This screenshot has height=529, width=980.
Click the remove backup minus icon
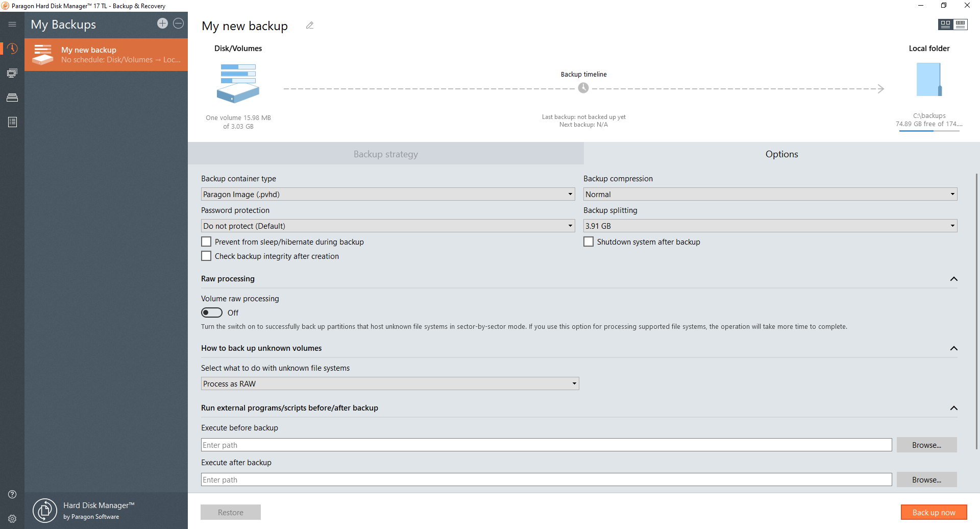pos(178,23)
